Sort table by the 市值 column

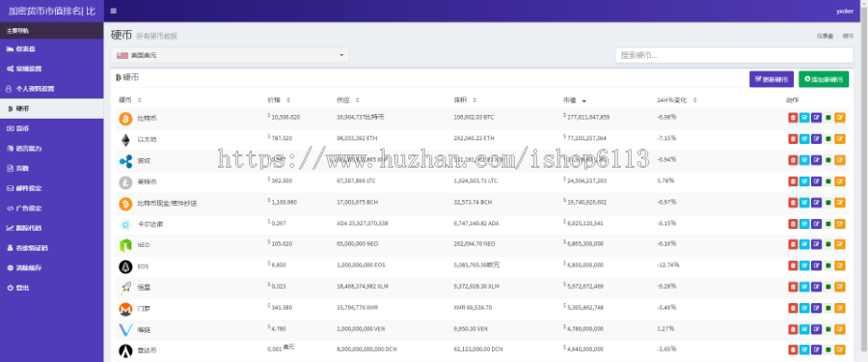click(x=575, y=100)
